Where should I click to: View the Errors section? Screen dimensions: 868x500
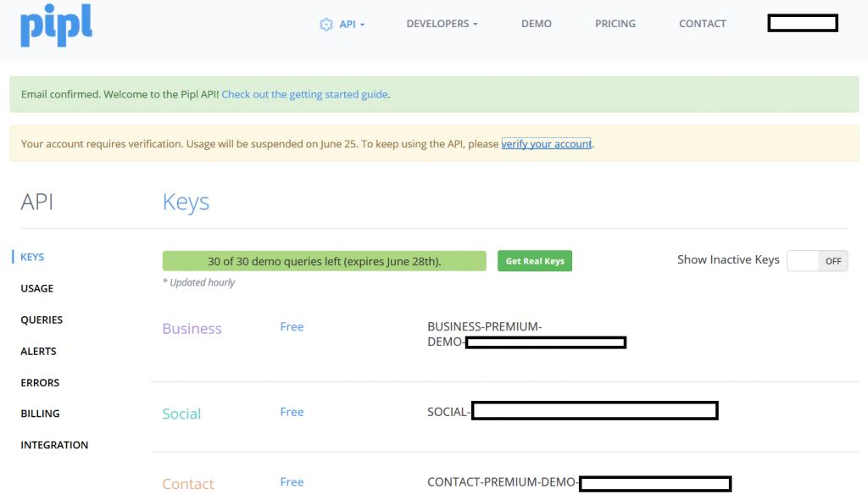(x=40, y=382)
